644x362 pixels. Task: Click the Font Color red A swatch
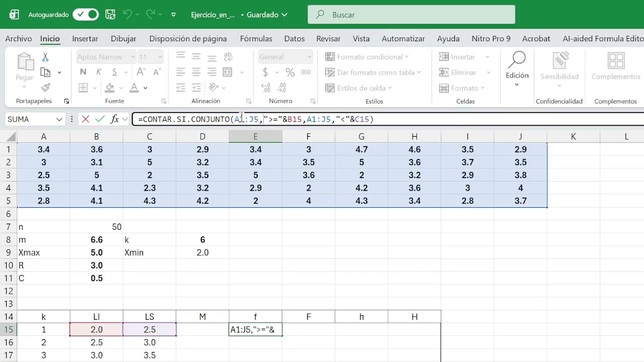pyautogui.click(x=134, y=88)
